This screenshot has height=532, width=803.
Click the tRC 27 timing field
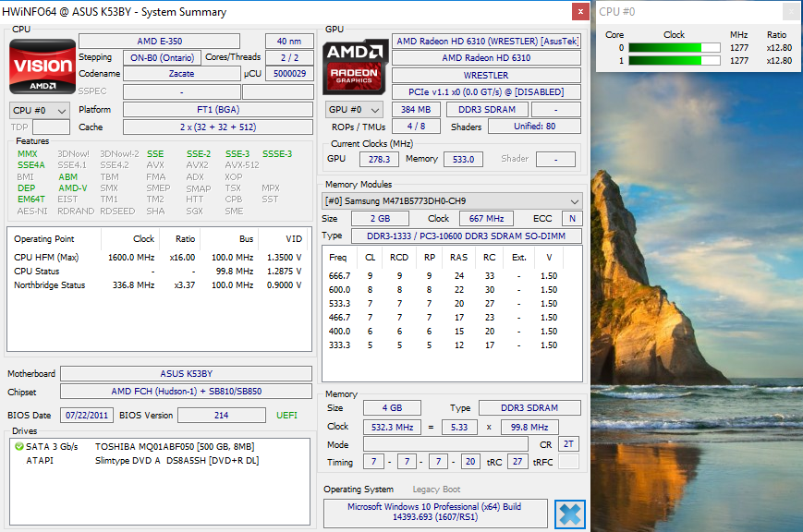coord(517,461)
